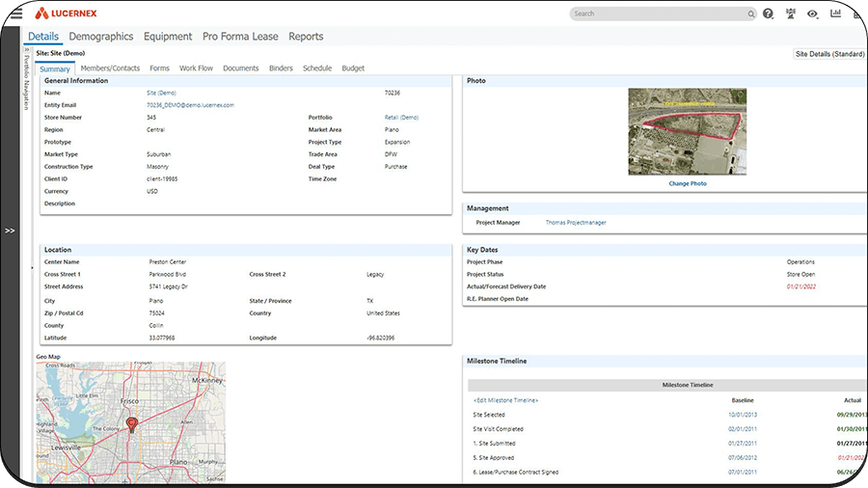The height and width of the screenshot is (488, 868).
Task: Open the Site Details (Standard) dropdown
Action: (x=829, y=54)
